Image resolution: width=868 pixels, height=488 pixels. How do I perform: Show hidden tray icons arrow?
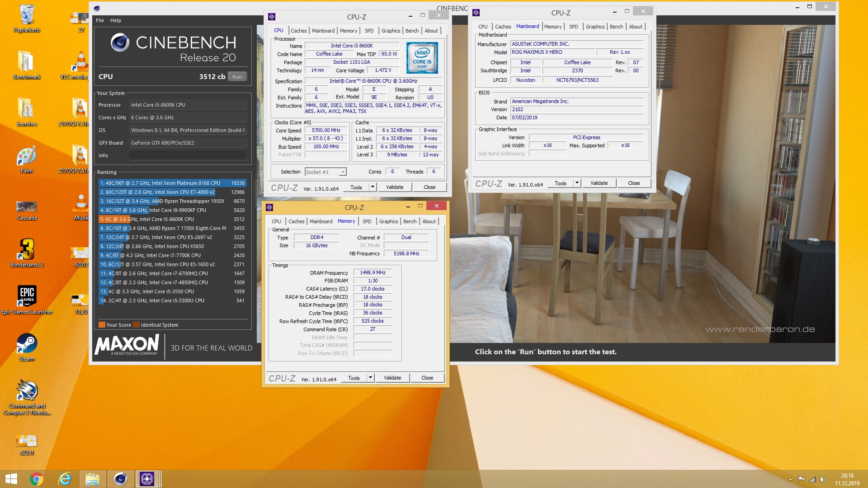tap(790, 479)
